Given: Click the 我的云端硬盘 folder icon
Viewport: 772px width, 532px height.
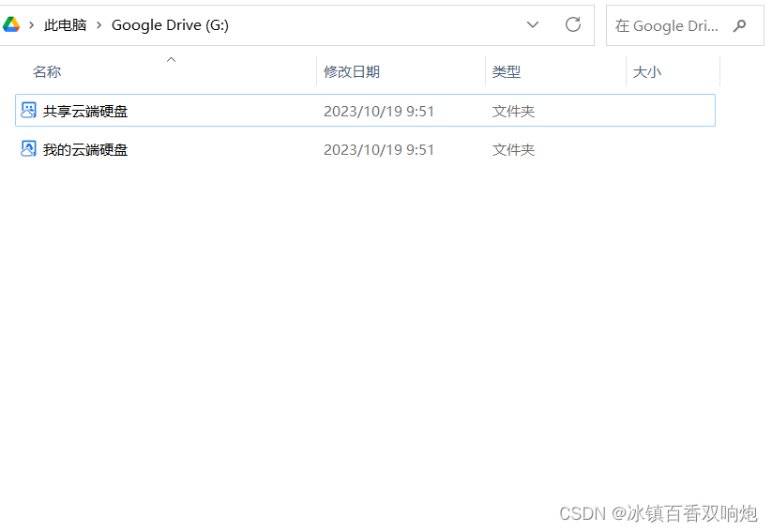Looking at the screenshot, I should click(x=28, y=149).
